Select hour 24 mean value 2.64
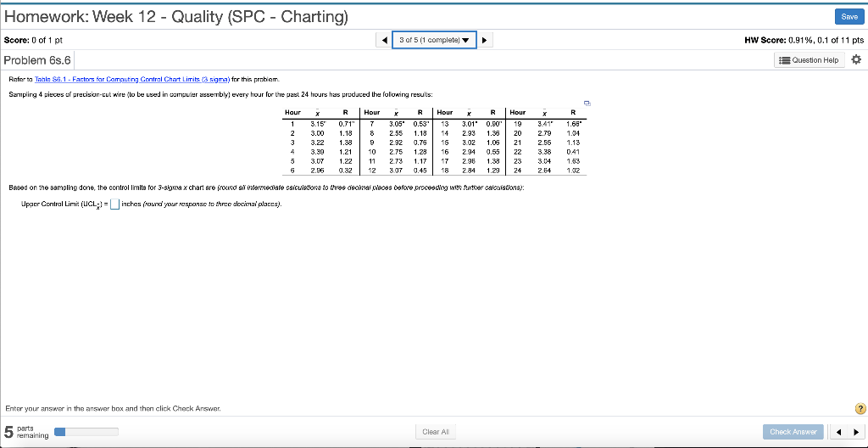 pyautogui.click(x=545, y=171)
